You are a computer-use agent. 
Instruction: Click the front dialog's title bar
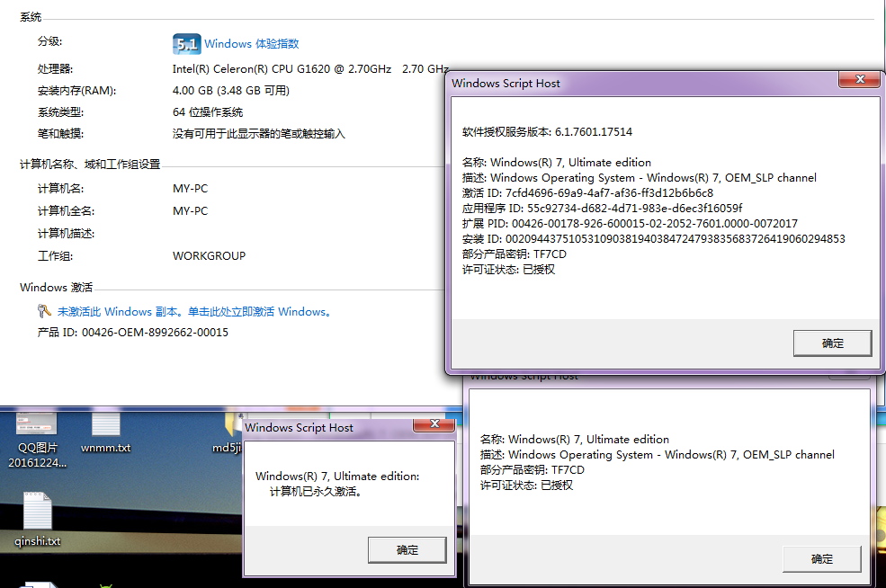(630, 82)
